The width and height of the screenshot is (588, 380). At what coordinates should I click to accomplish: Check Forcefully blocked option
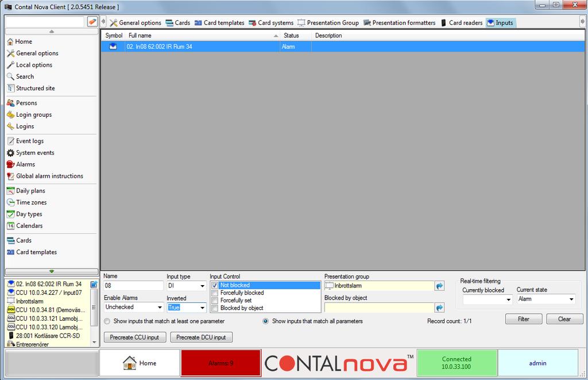pos(215,293)
